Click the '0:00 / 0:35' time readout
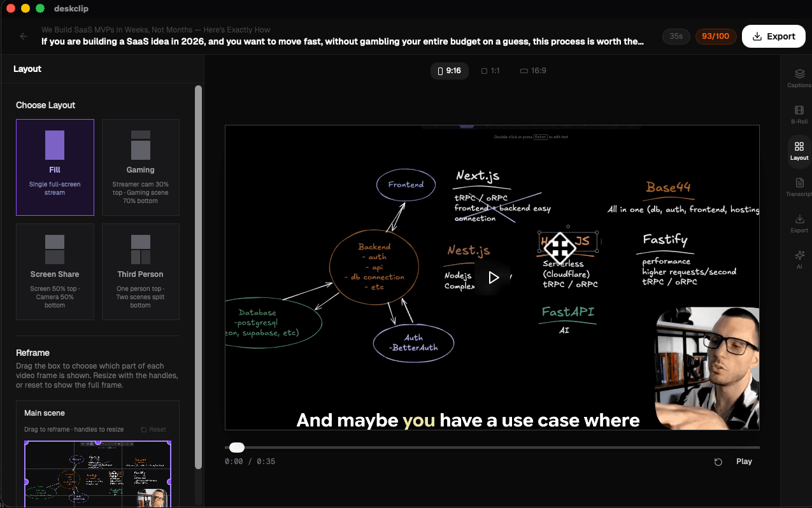812x508 pixels. [x=250, y=462]
